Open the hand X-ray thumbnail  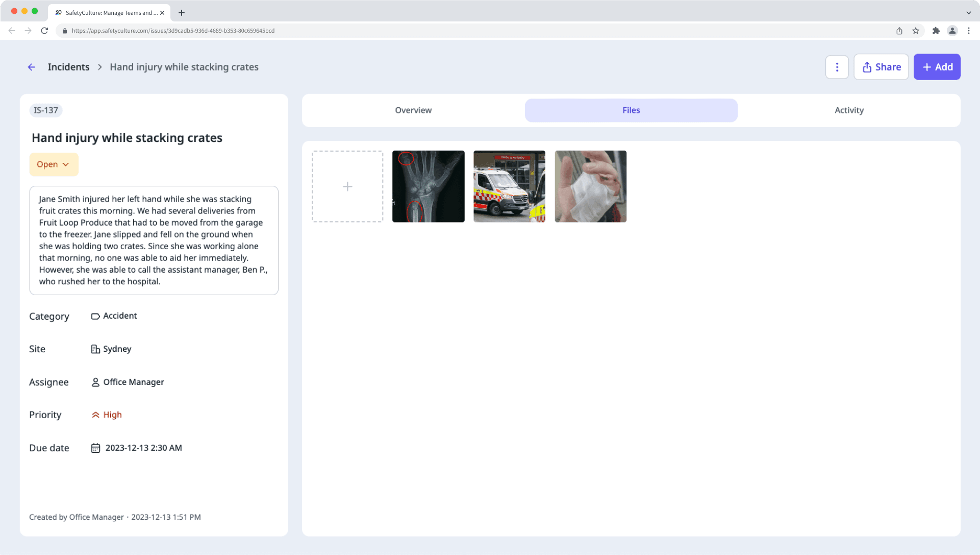click(x=428, y=186)
